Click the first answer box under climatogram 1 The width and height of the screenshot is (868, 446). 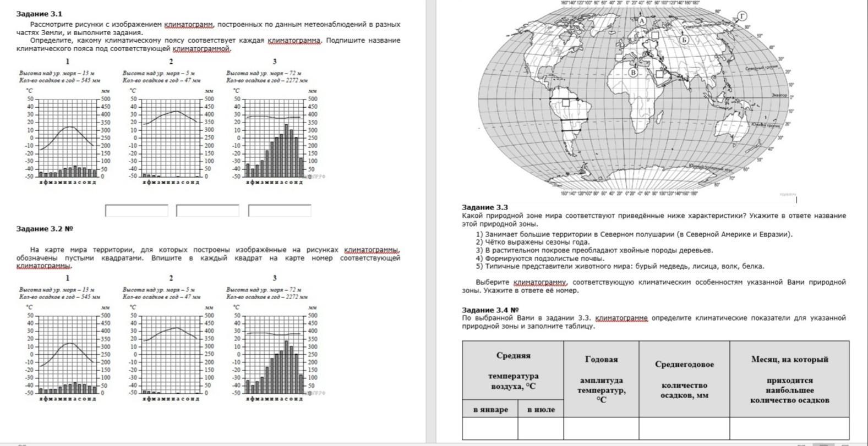[137, 211]
